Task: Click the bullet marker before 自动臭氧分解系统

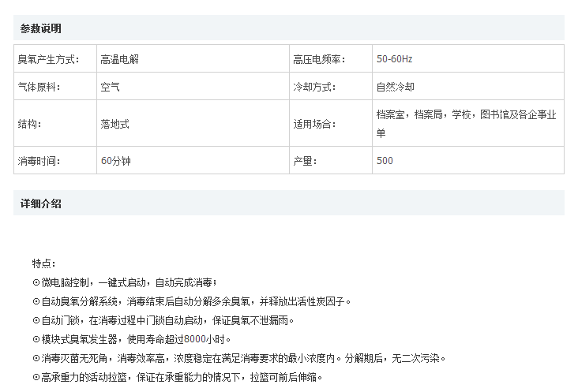Action: point(36,301)
